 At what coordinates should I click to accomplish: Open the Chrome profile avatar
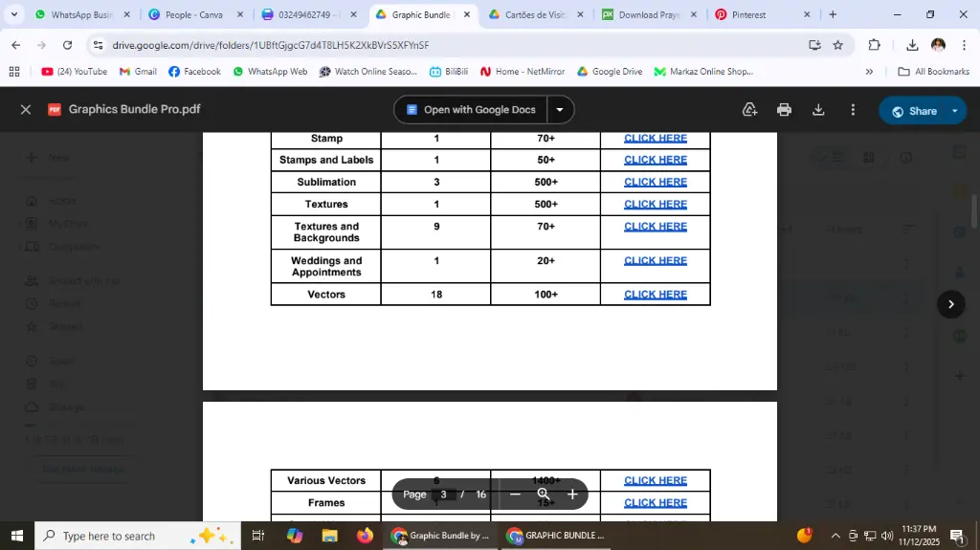[x=938, y=45]
